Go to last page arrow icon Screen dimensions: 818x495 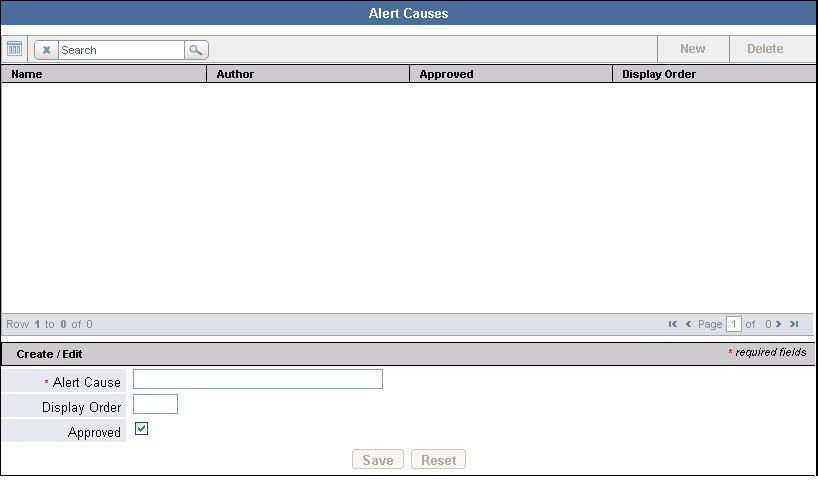(794, 324)
